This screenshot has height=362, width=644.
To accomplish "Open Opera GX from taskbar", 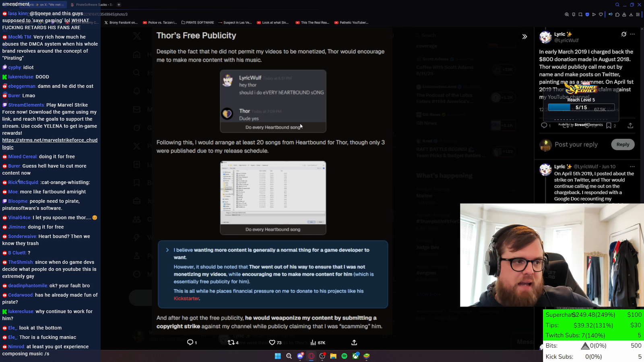I will click(311, 356).
